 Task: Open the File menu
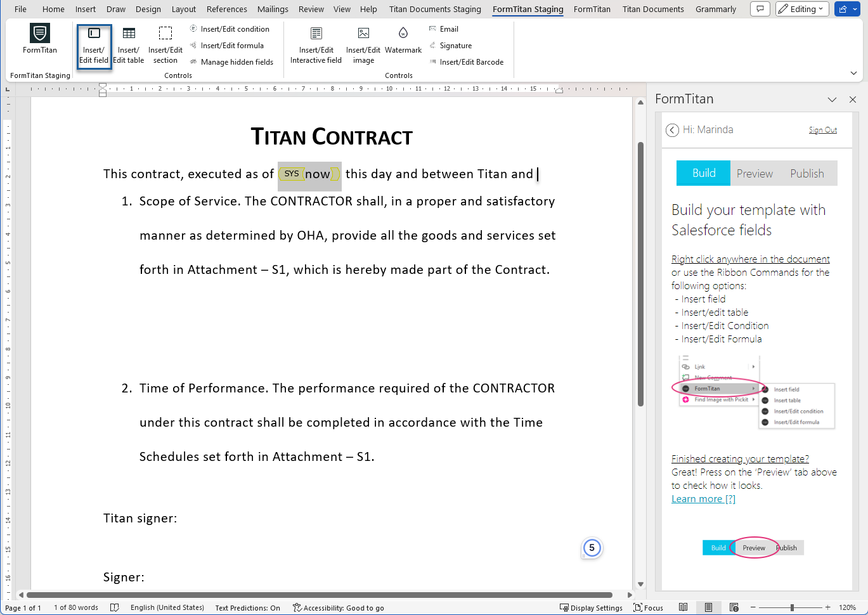click(20, 9)
